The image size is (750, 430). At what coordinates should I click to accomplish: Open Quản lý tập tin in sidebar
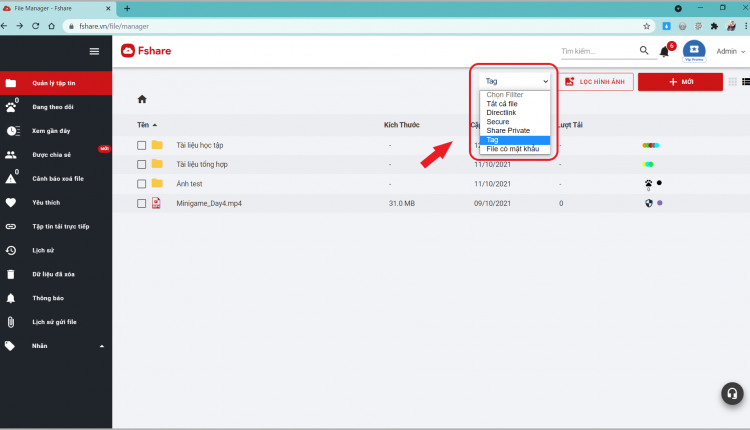[56, 83]
